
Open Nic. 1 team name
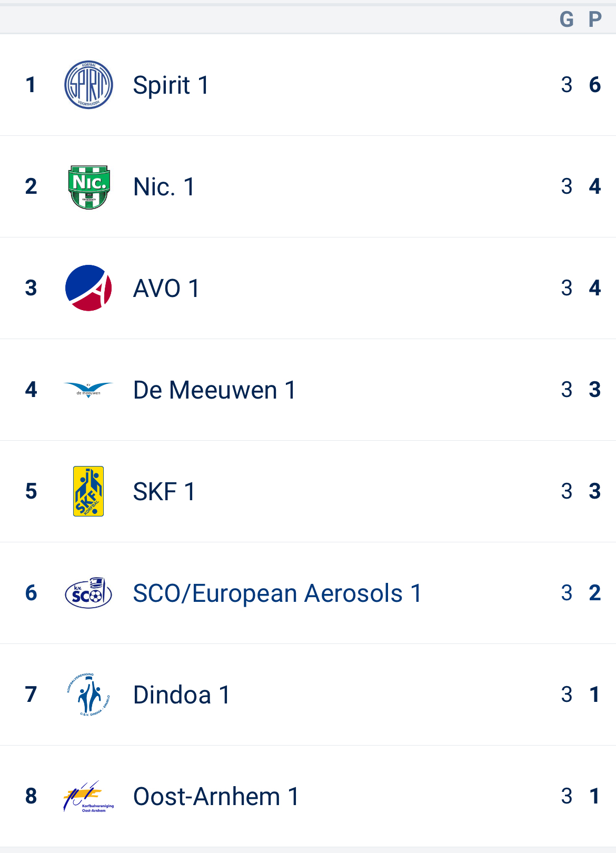164,187
